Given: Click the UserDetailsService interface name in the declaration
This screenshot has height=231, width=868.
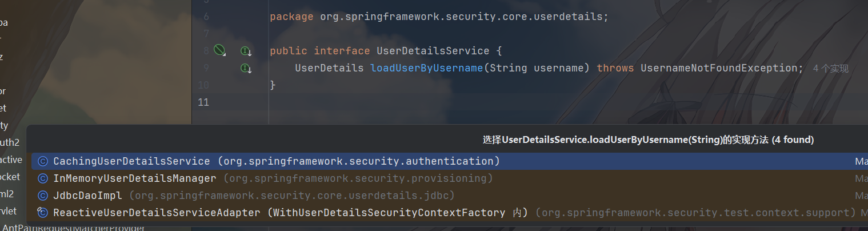Looking at the screenshot, I should point(433,51).
